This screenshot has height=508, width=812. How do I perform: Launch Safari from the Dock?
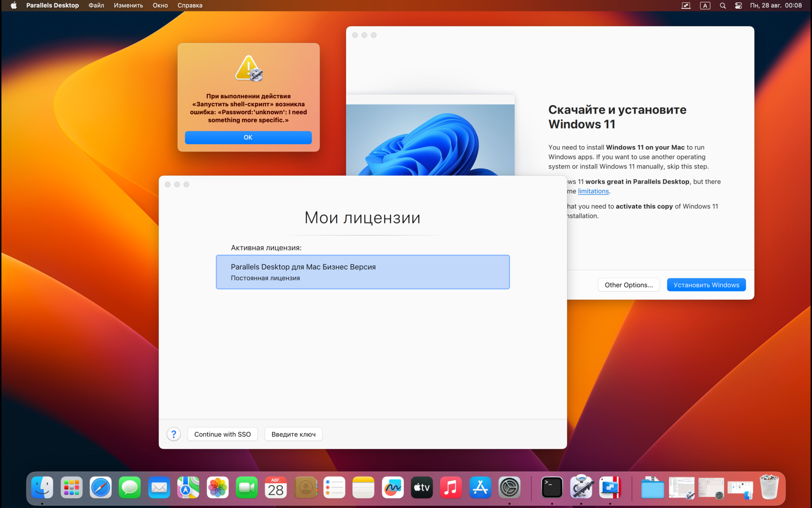pos(101,487)
